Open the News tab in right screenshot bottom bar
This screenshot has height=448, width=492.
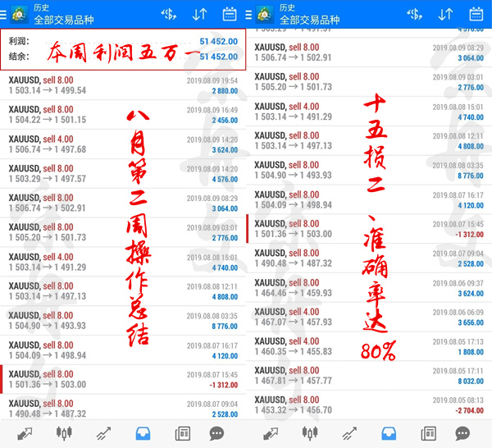pos(428,433)
